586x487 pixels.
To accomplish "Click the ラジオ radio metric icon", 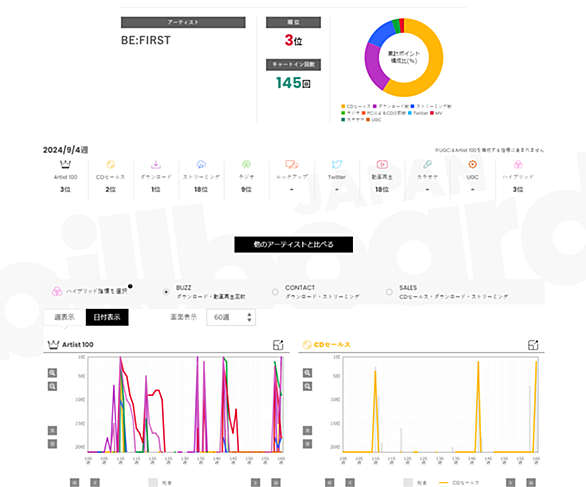I will [246, 164].
